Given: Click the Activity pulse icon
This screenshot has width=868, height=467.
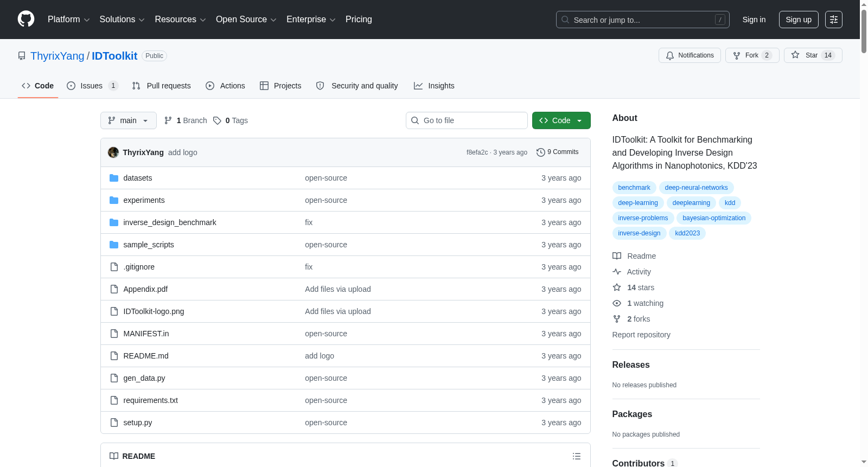Looking at the screenshot, I should pyautogui.click(x=617, y=272).
